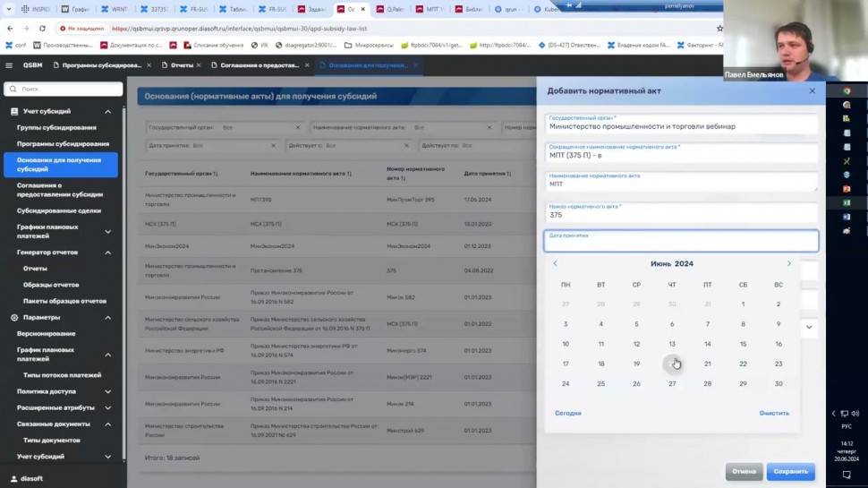Screen dimensions: 868x488
Task: Open Excel from the Windows taskbar
Action: [847, 202]
